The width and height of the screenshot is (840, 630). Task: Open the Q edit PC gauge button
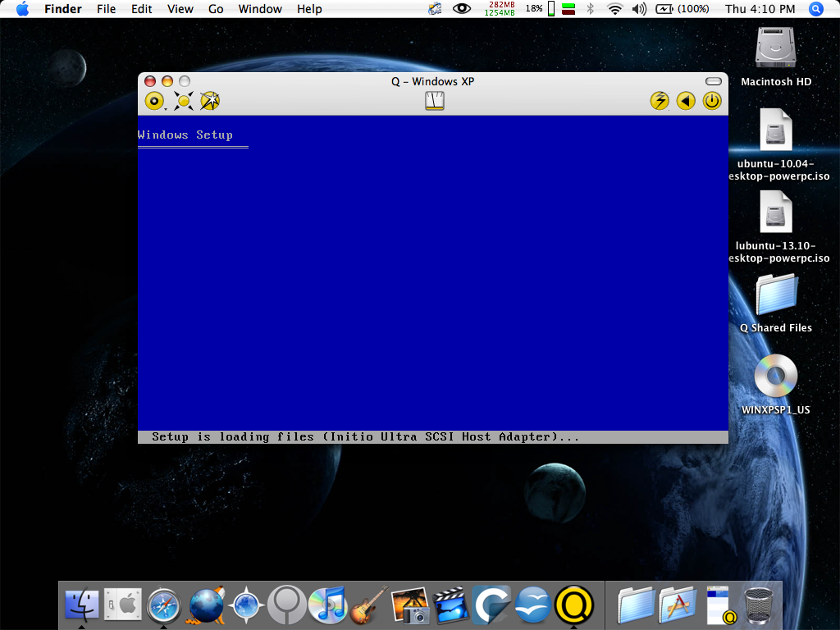(435, 101)
